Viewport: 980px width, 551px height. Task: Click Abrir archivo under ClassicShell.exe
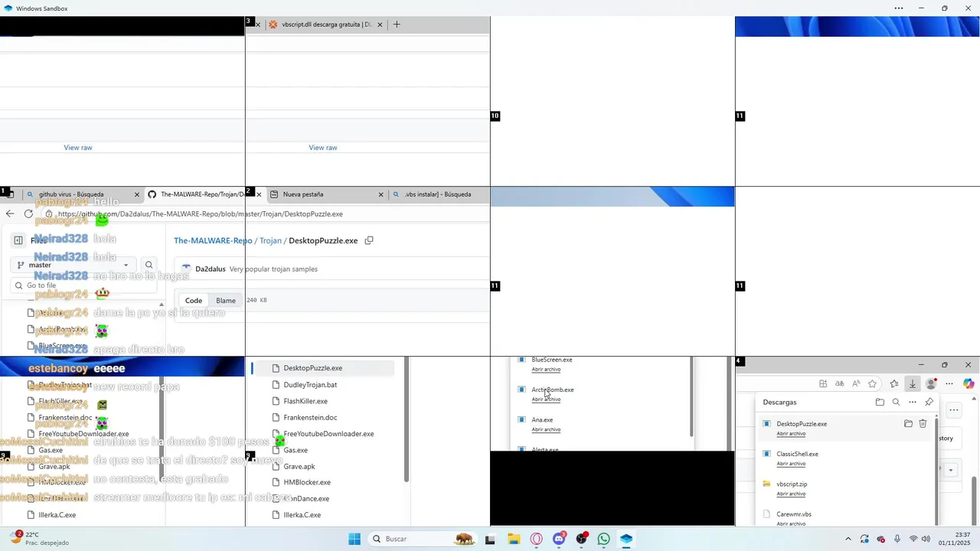coord(791,464)
